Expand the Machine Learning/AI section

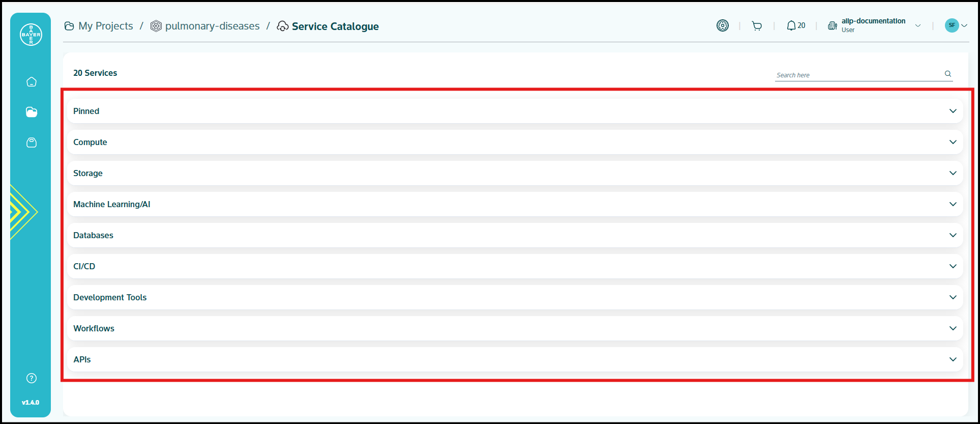(953, 204)
